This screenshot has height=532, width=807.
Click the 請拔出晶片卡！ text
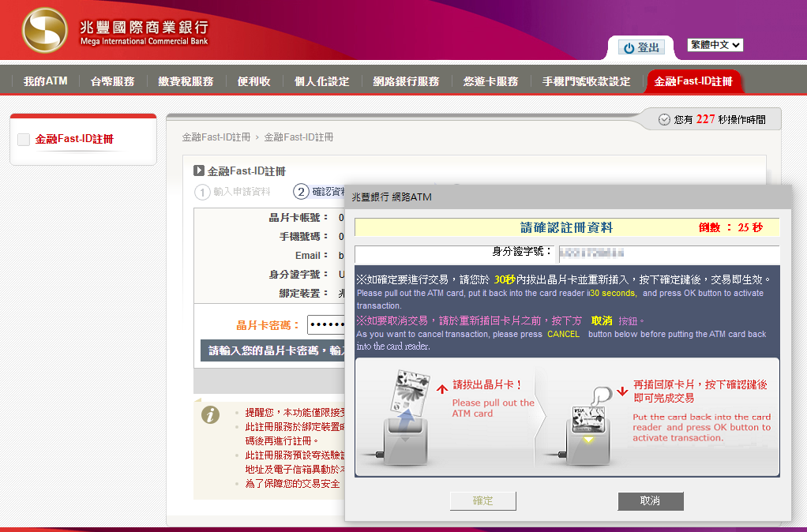point(488,384)
